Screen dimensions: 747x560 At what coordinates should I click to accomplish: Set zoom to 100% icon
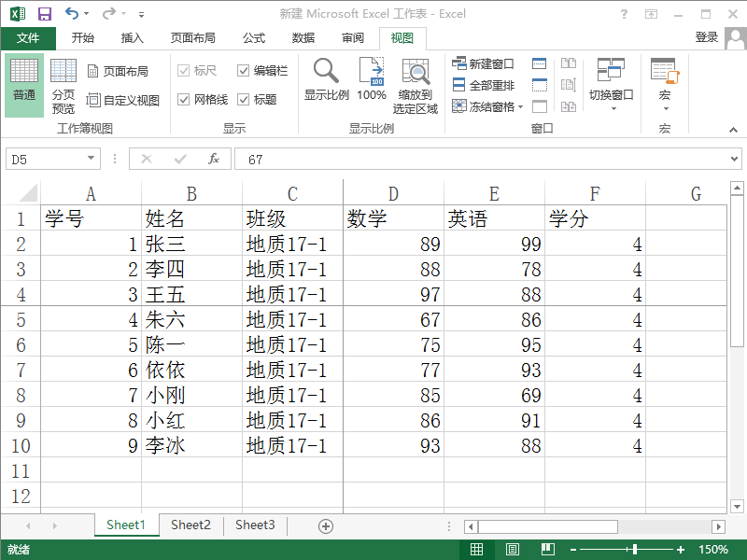(x=372, y=79)
